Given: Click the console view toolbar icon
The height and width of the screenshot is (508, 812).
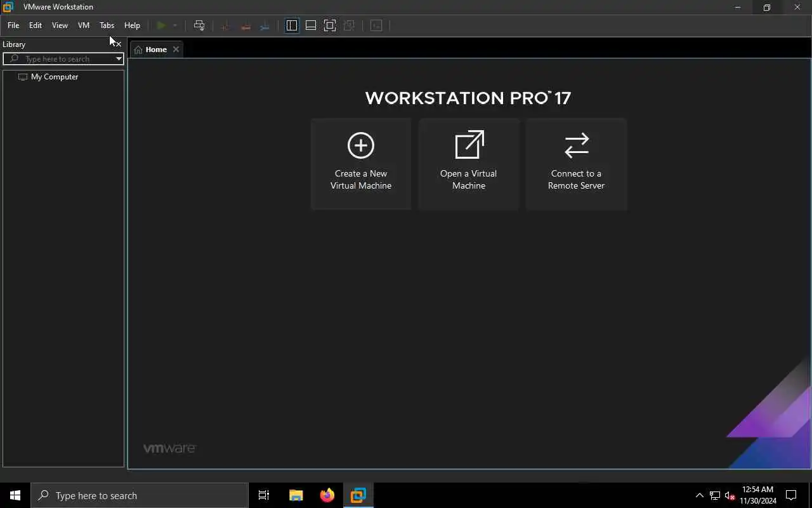Looking at the screenshot, I should [376, 25].
